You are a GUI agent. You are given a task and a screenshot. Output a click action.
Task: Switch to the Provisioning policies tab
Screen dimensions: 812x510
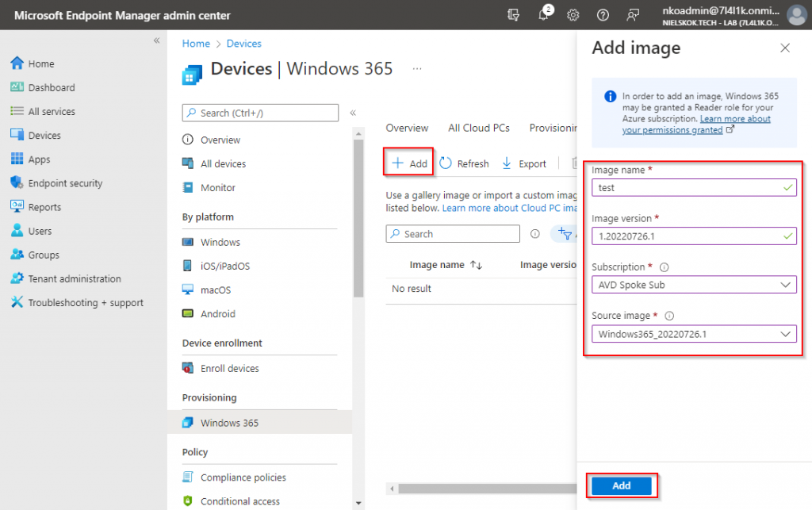coord(553,128)
